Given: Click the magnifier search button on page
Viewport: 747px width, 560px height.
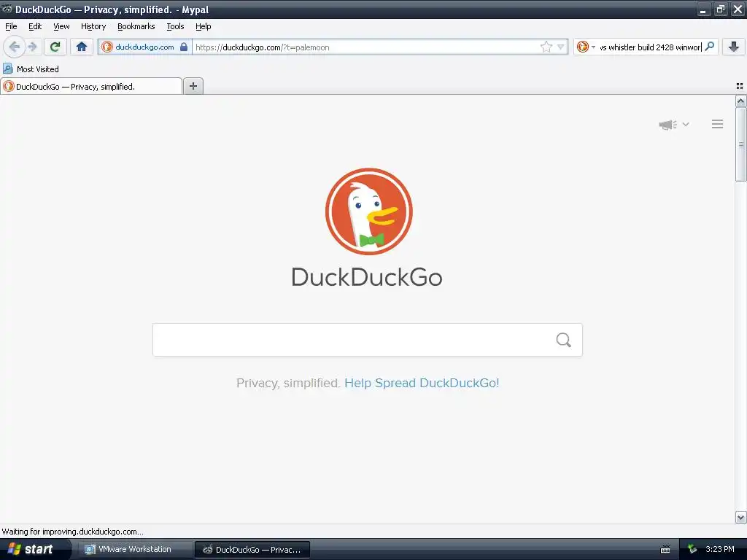Looking at the screenshot, I should click(564, 340).
